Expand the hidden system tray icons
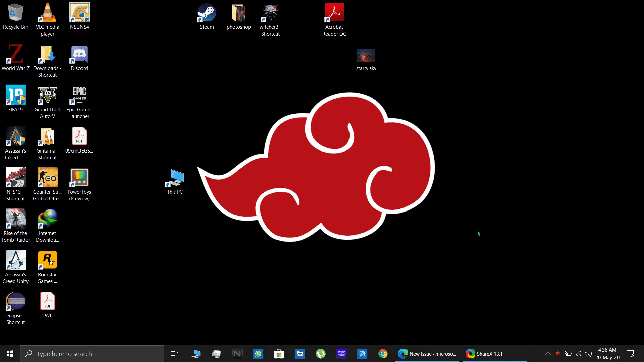Image resolution: width=644 pixels, height=362 pixels. point(548,354)
